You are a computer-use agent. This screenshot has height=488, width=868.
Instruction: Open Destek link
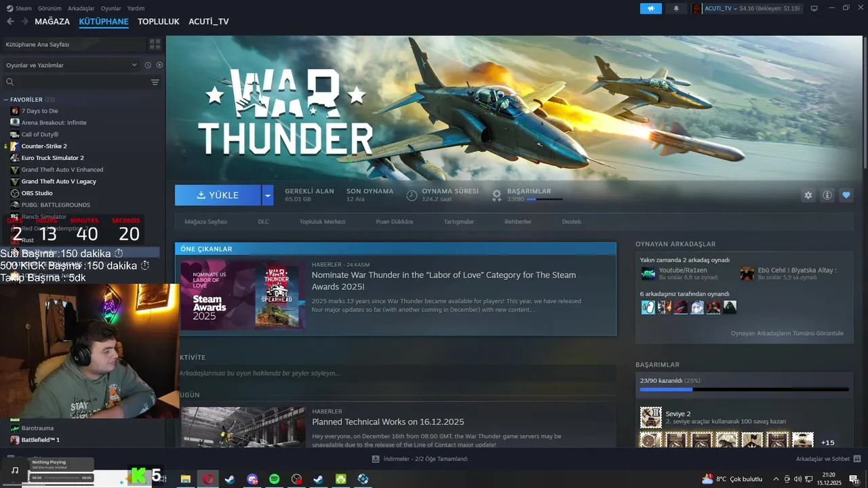click(x=571, y=222)
